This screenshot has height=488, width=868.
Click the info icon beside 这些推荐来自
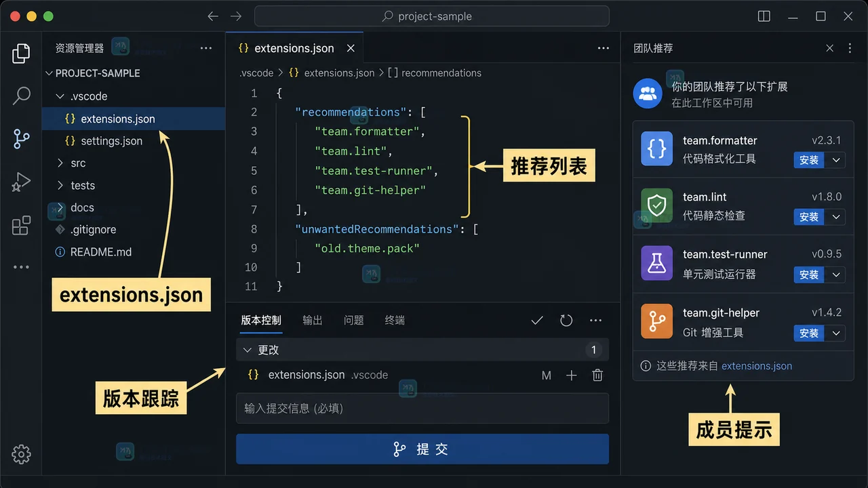coord(646,366)
